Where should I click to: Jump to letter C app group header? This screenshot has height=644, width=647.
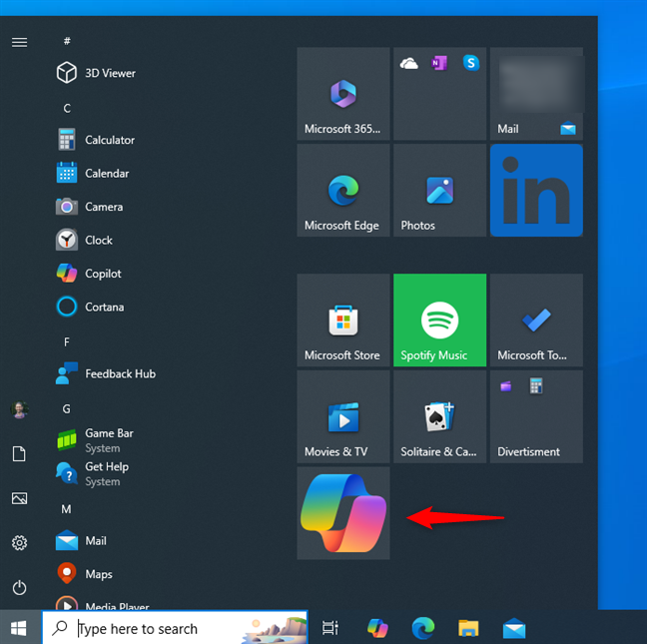[67, 108]
